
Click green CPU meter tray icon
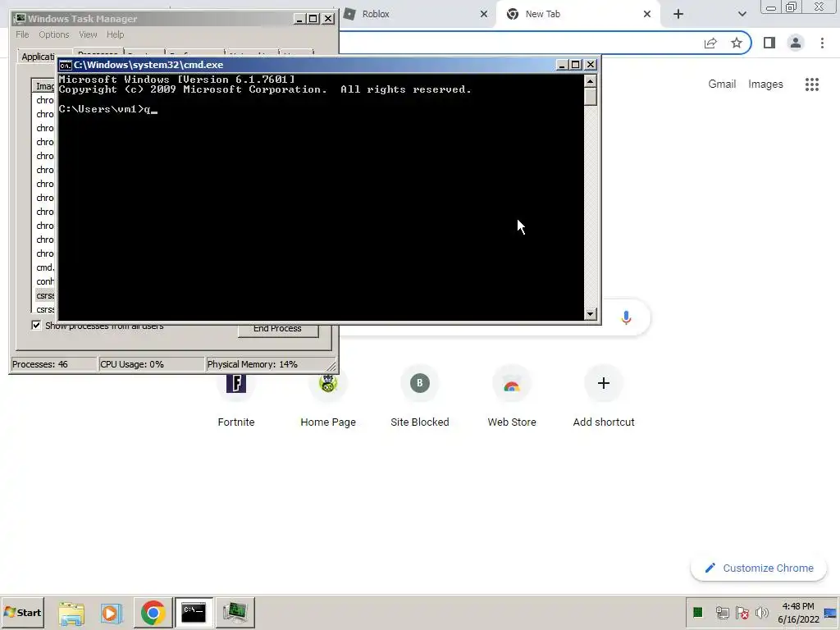point(697,612)
